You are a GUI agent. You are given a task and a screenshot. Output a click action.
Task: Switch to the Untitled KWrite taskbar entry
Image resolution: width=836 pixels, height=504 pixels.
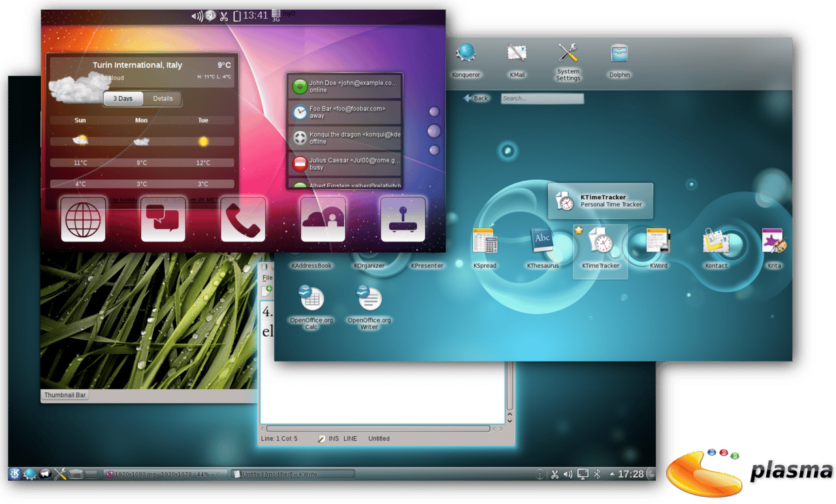(293, 474)
